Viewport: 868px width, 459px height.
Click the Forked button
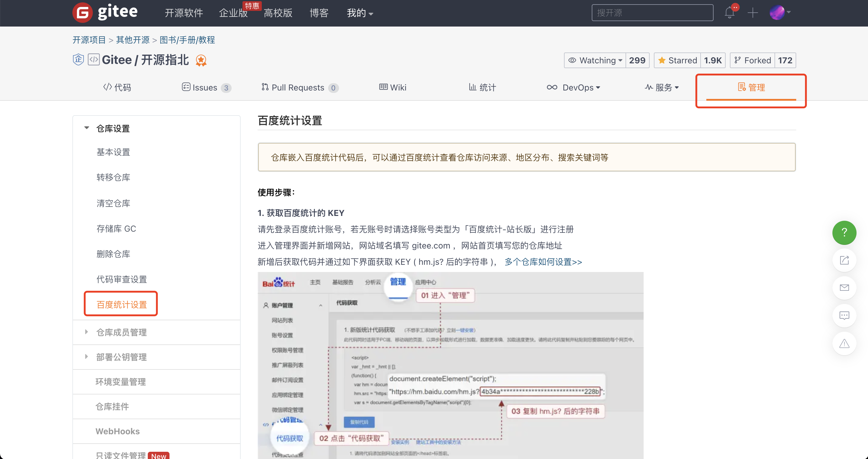click(752, 60)
